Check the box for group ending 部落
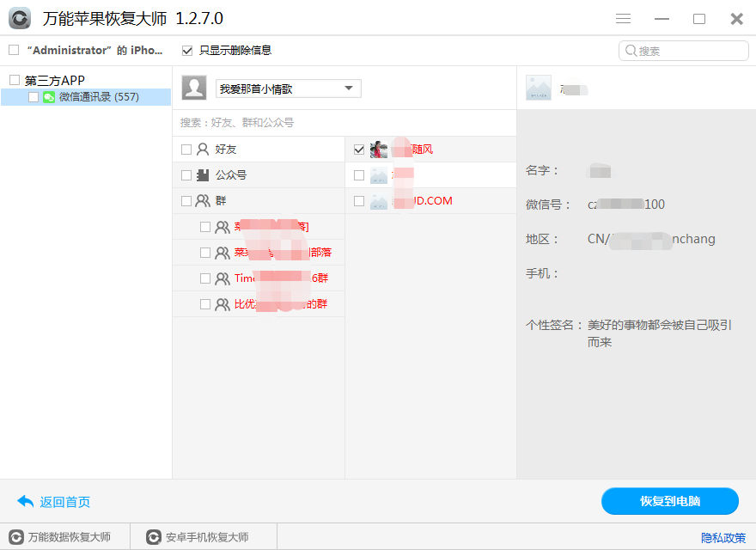Screen dimensions: 756x550 point(205,253)
